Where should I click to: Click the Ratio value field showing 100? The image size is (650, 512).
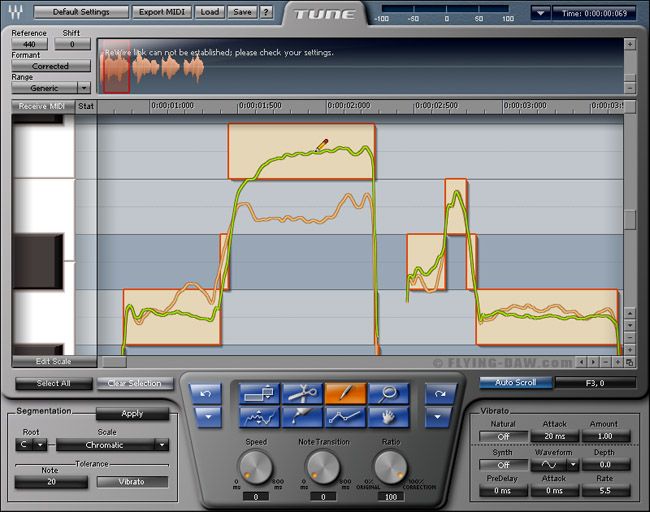click(x=391, y=497)
